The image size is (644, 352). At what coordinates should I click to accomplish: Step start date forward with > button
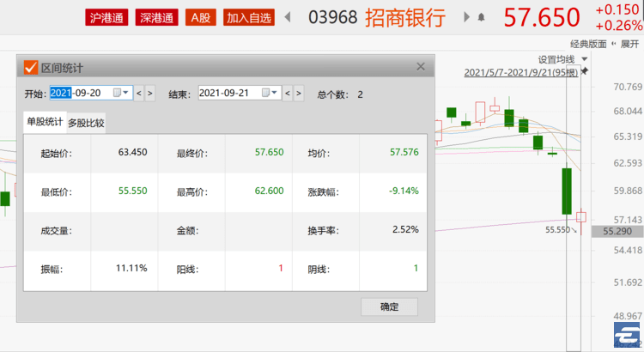[150, 94]
